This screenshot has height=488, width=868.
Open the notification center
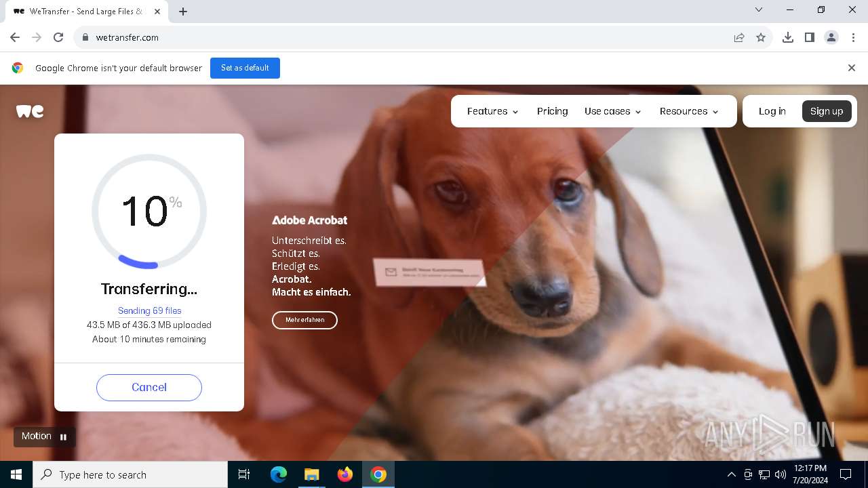[846, 474]
